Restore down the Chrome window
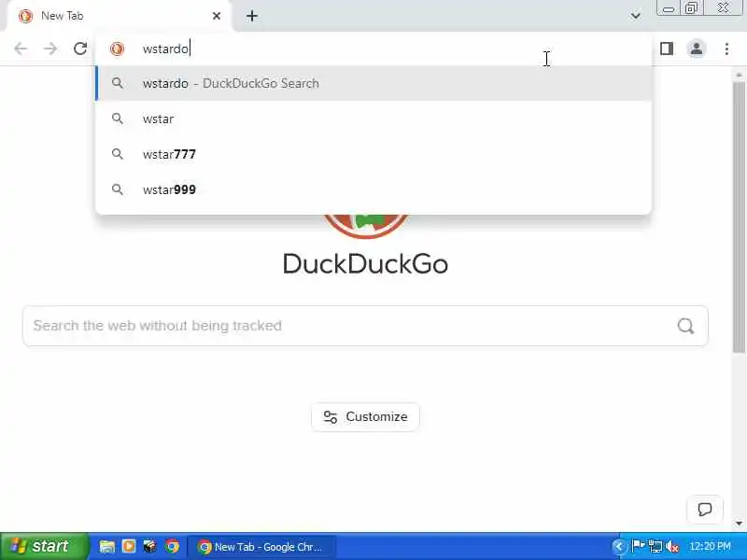747x560 pixels. tap(691, 8)
